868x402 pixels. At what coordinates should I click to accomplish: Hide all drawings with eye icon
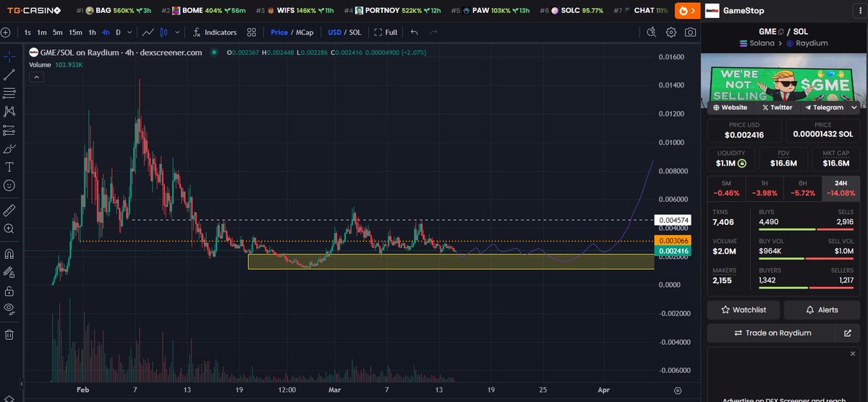tap(9, 309)
